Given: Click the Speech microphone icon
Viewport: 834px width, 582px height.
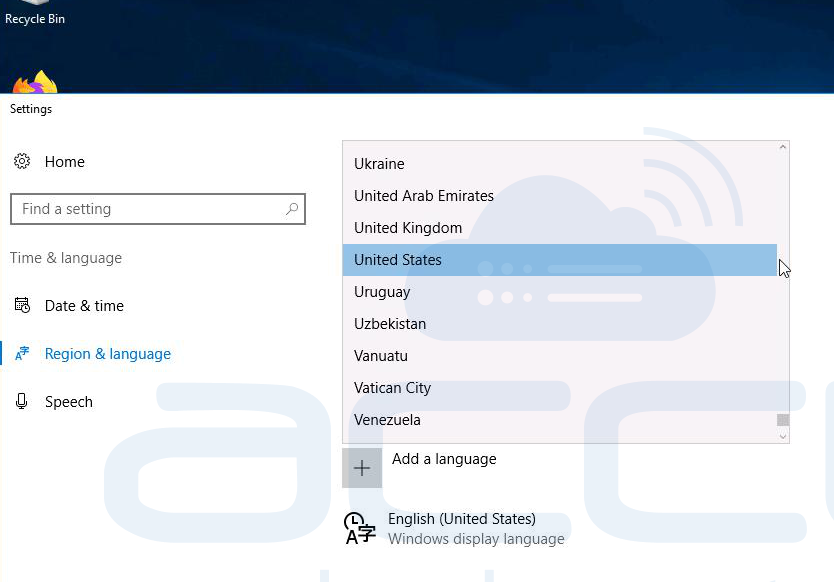Looking at the screenshot, I should pyautogui.click(x=21, y=401).
